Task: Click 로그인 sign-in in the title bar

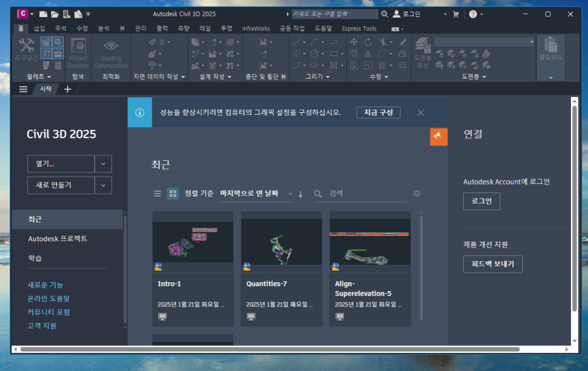Action: 407,14
